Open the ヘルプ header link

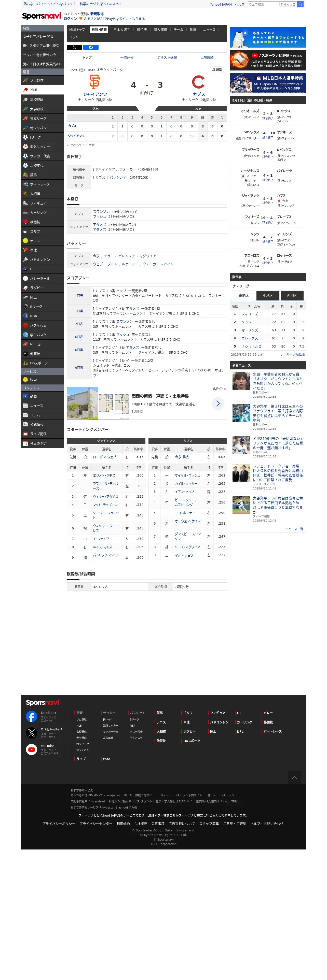tap(240, 5)
